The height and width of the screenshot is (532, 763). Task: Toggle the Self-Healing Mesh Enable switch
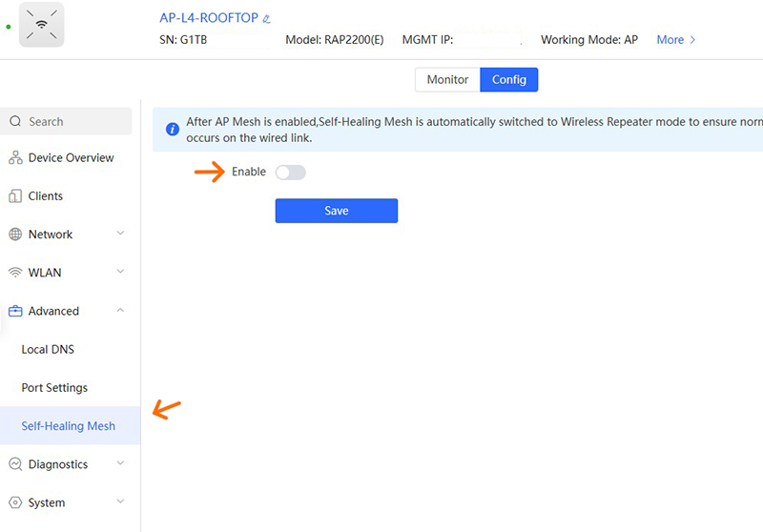[290, 173]
